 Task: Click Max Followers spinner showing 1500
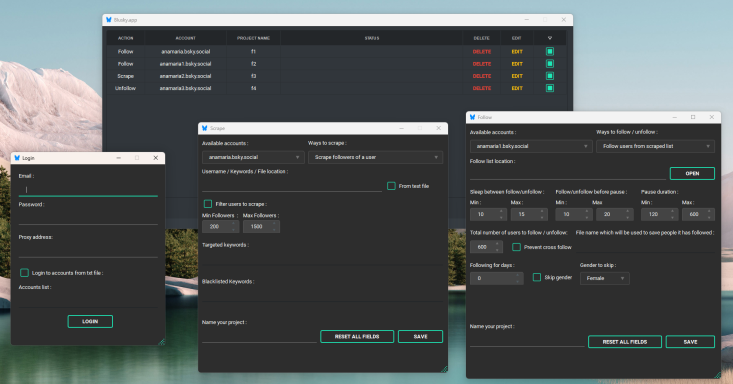(261, 226)
